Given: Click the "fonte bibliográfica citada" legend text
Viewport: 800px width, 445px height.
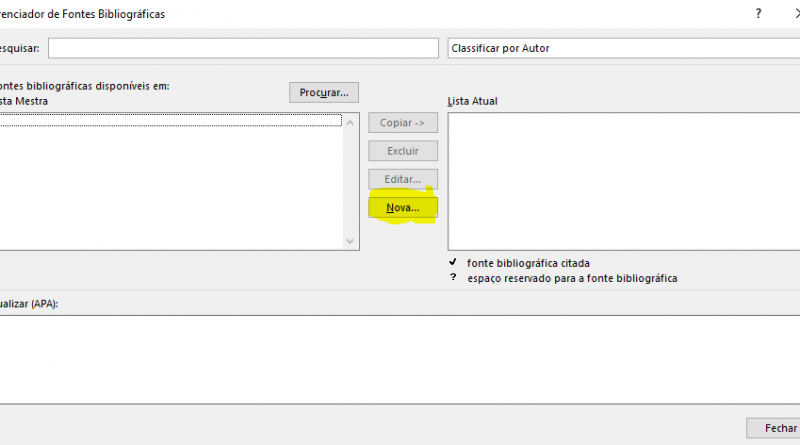Looking at the screenshot, I should [528, 263].
